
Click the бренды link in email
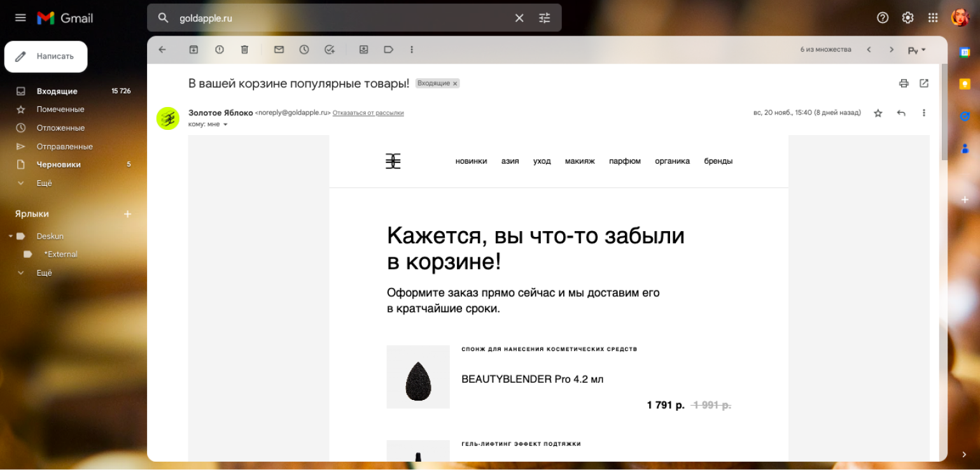click(x=718, y=161)
